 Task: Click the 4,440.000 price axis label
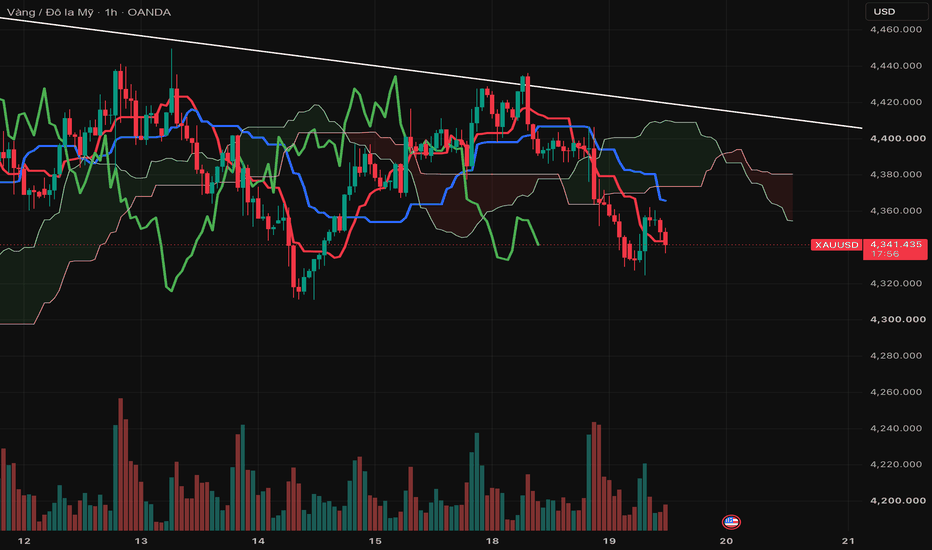(895, 65)
